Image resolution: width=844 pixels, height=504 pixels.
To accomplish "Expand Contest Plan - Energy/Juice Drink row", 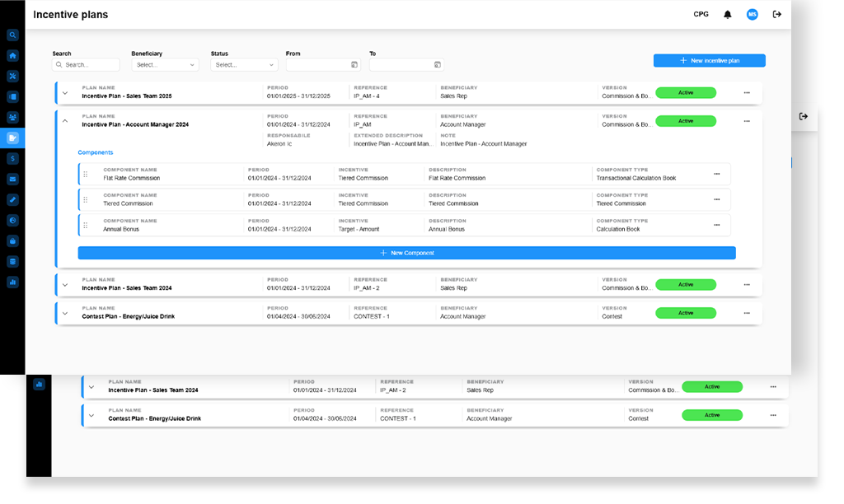I will (x=65, y=313).
